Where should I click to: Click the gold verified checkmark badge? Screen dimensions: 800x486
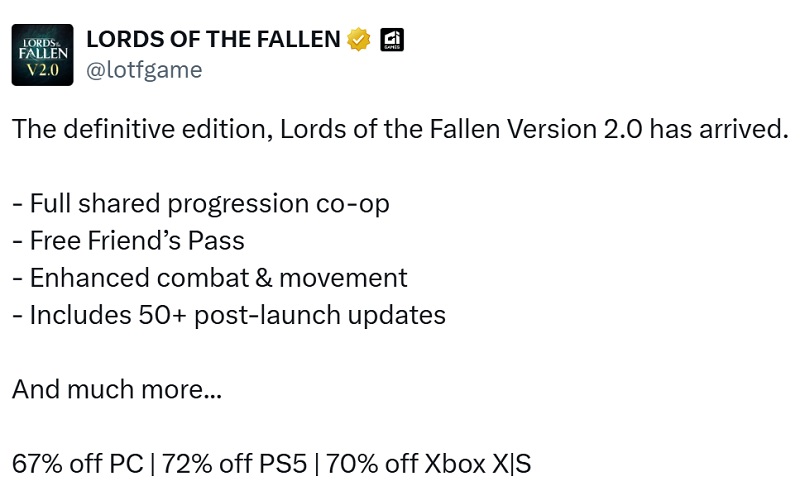click(x=359, y=40)
